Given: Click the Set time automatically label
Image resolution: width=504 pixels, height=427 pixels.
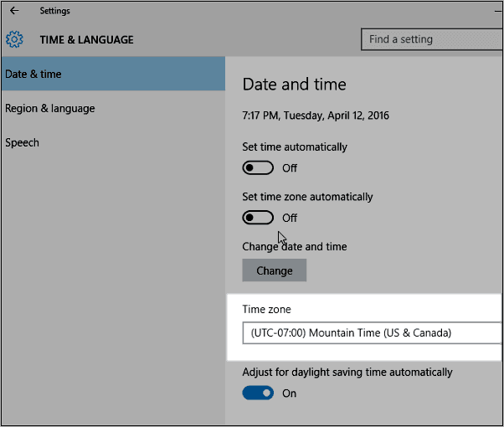Looking at the screenshot, I should (294, 147).
